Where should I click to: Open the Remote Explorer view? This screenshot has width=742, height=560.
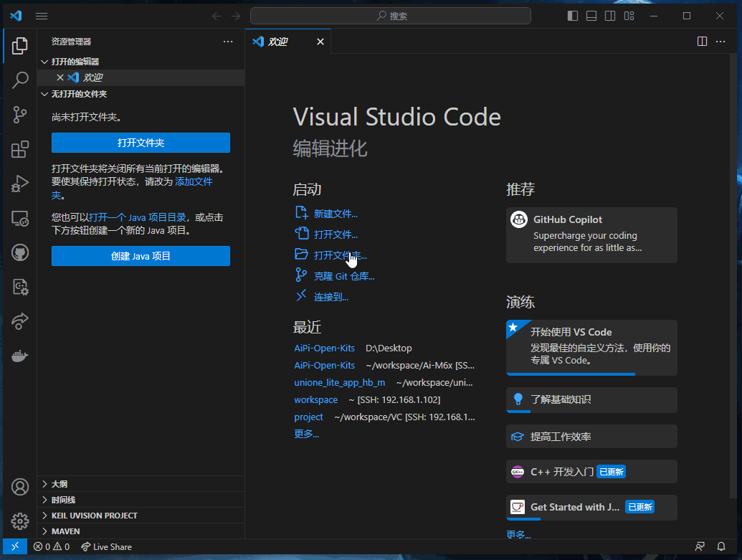[x=20, y=218]
